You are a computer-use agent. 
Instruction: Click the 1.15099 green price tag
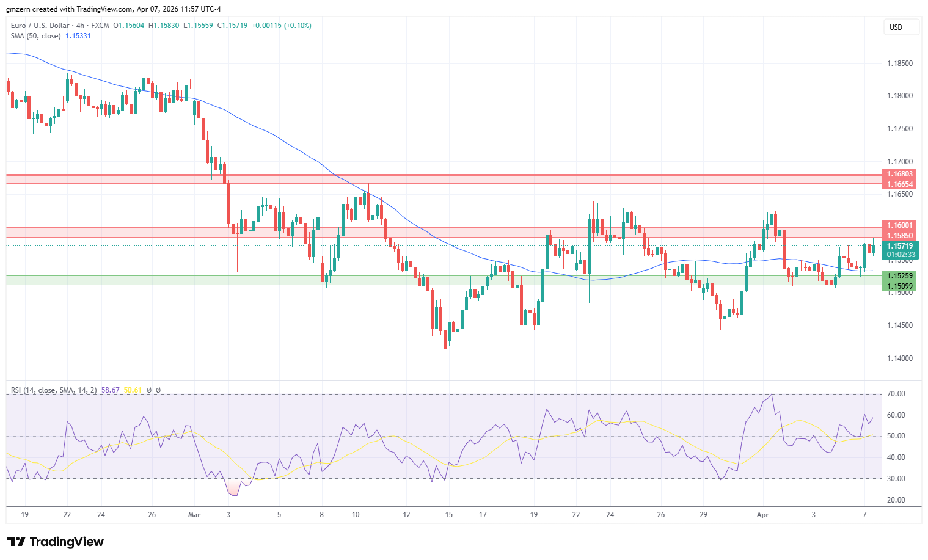[x=900, y=286]
